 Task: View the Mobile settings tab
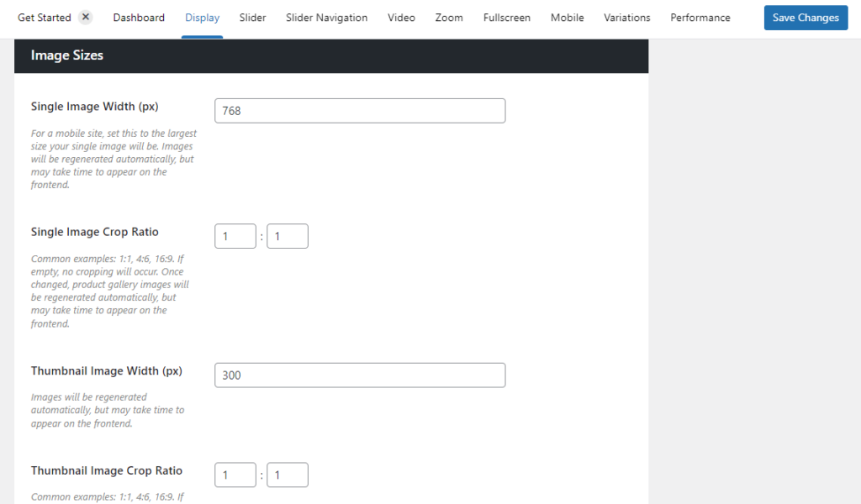(567, 17)
